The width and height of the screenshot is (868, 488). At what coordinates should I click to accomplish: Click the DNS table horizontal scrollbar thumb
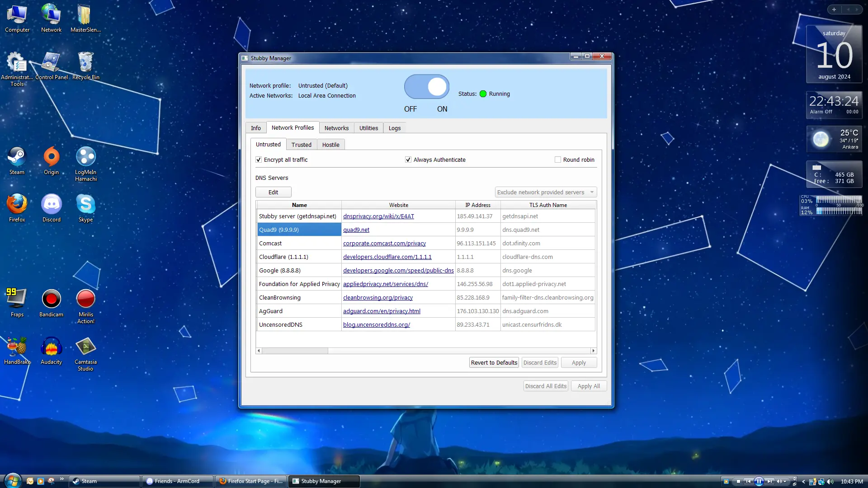pos(295,351)
